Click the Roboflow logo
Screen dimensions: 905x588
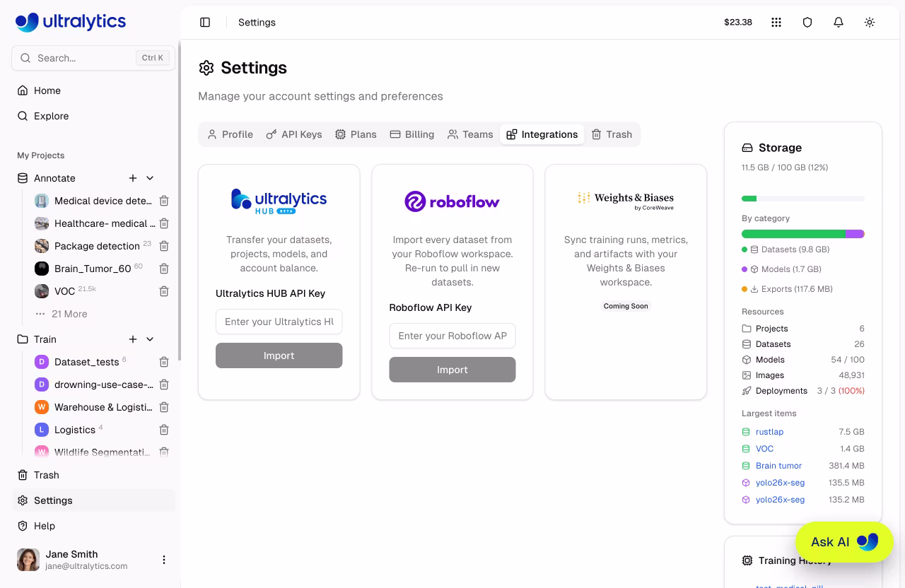[x=452, y=201]
